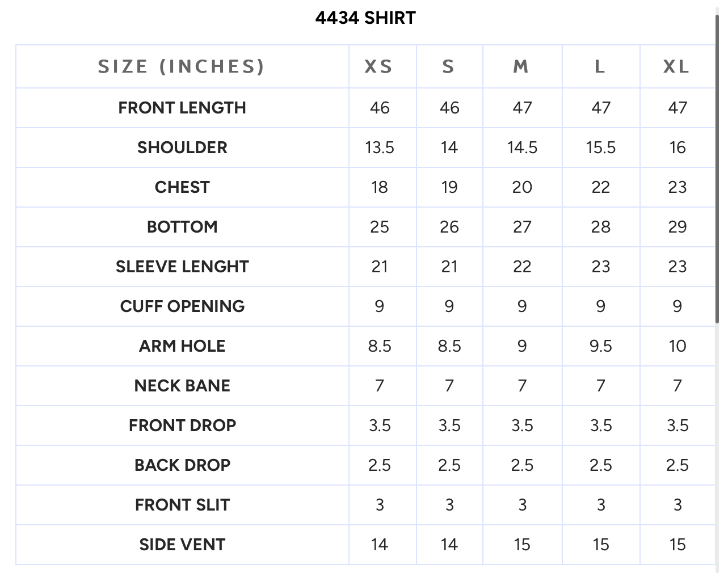This screenshot has height=586, width=728.
Task: Click the L size column header
Action: pos(600,67)
